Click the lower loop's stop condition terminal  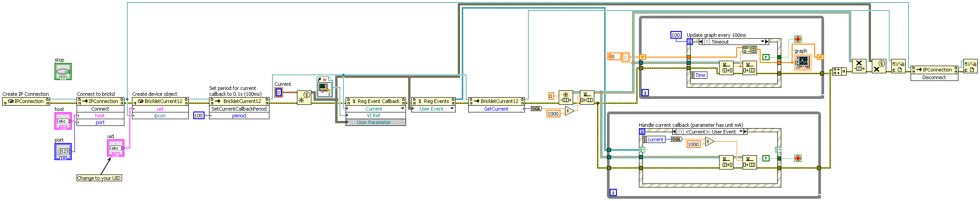coord(798,158)
